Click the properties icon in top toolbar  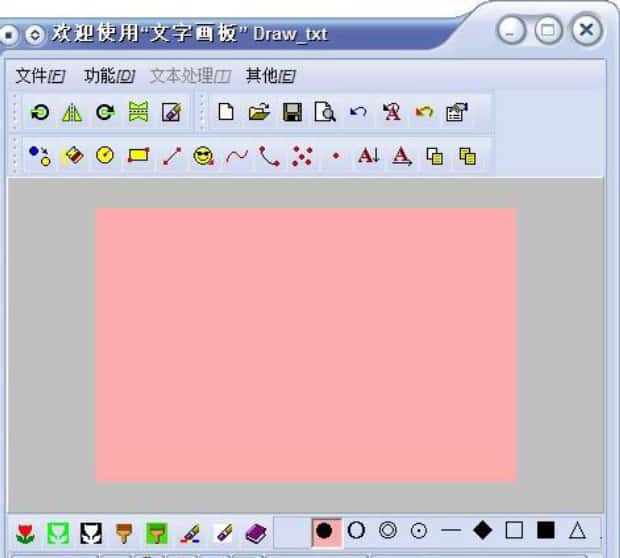456,113
